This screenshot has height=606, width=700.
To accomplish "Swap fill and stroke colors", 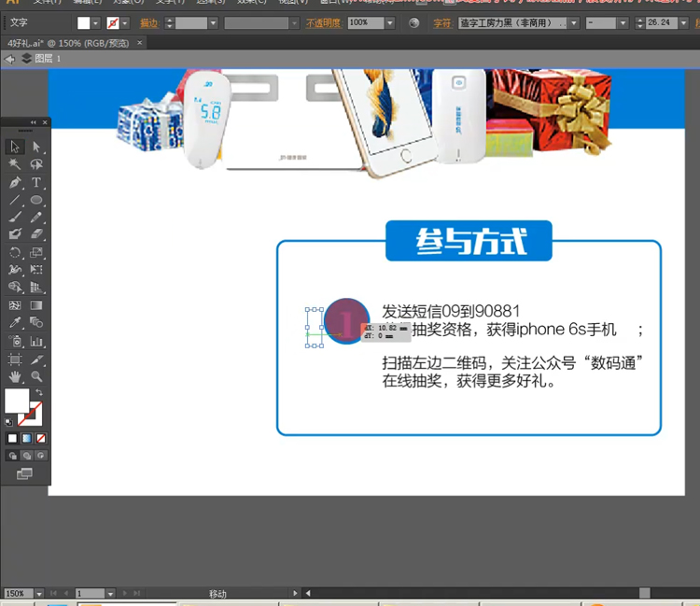I will pyautogui.click(x=38, y=393).
